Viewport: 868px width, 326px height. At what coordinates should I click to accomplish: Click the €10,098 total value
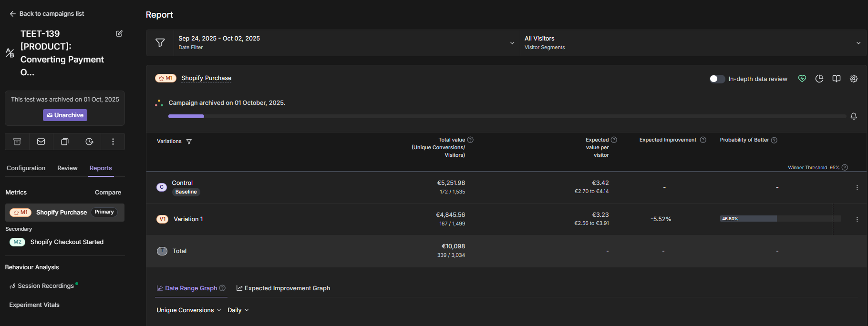pyautogui.click(x=453, y=246)
